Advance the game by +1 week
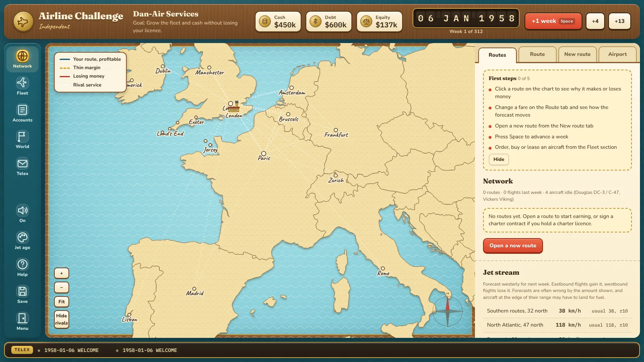 point(553,21)
